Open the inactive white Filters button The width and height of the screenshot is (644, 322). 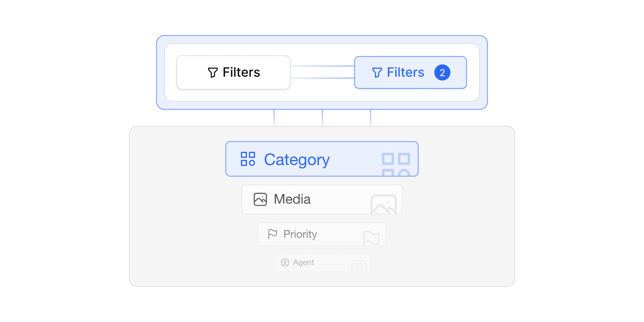(233, 72)
